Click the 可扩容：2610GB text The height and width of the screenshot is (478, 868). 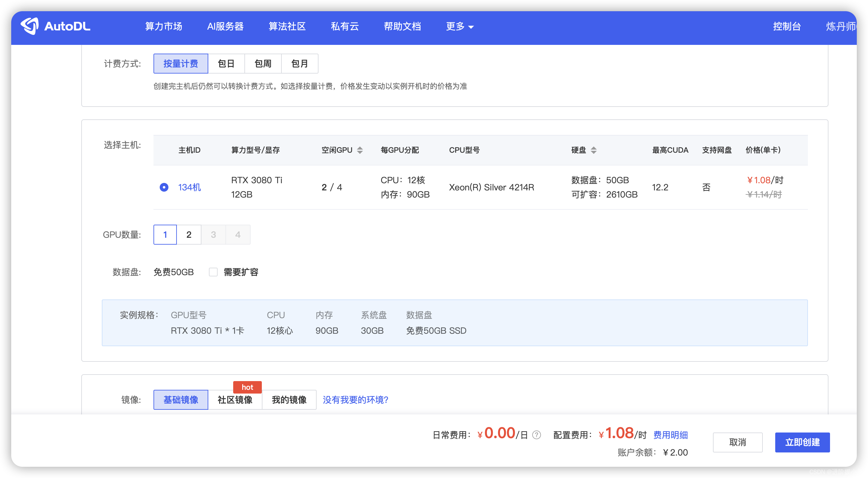604,195
